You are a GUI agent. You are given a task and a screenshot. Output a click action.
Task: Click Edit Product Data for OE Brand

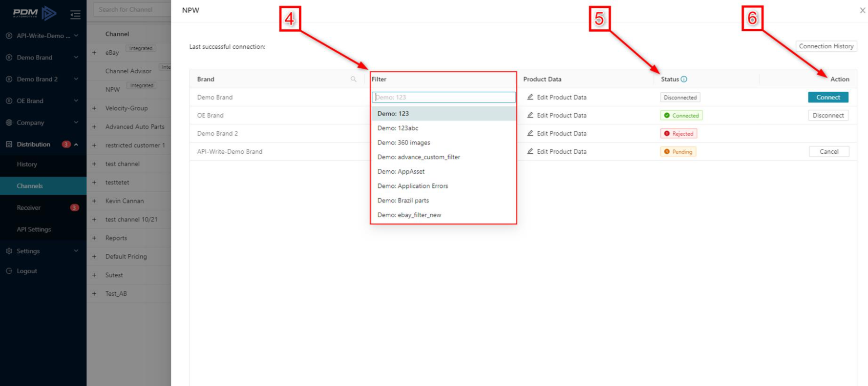pos(557,115)
